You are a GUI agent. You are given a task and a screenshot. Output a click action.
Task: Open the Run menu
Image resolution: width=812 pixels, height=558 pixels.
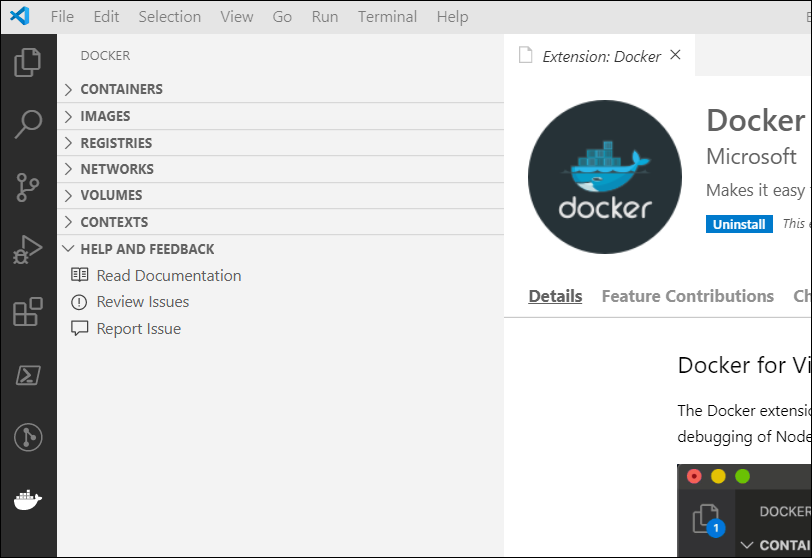[x=325, y=17]
